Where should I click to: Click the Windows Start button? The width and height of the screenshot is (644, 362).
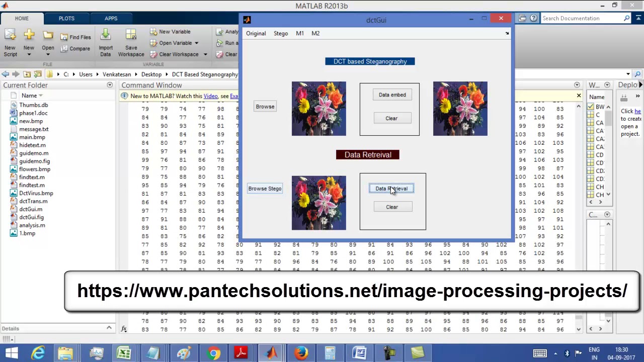pos(12,353)
